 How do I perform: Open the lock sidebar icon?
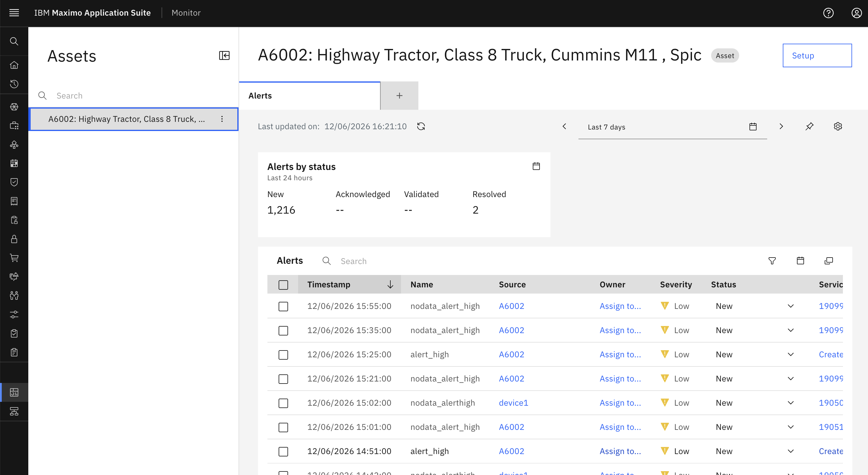(x=14, y=239)
